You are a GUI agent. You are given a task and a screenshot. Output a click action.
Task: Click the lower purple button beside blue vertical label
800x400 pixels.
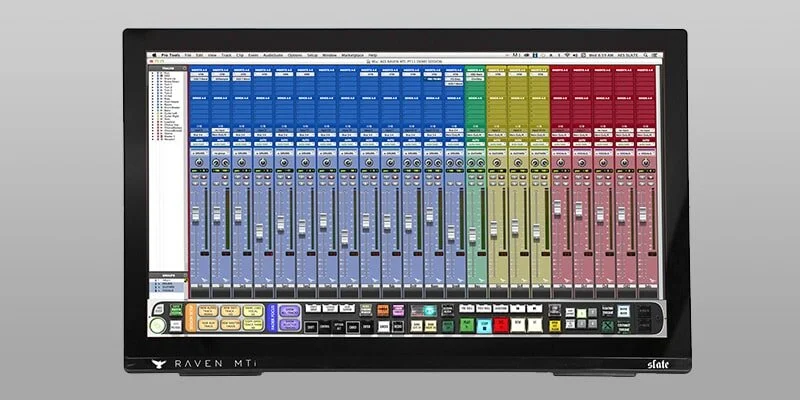tap(290, 325)
